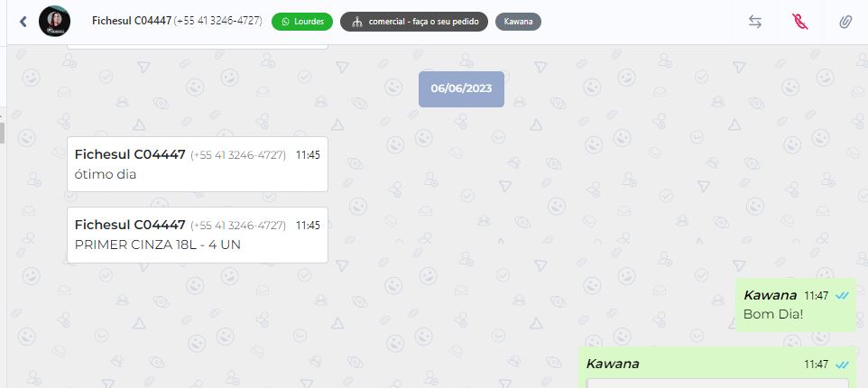Click the left edge scrollbar handle
868x388 pixels.
pyautogui.click(x=2, y=133)
